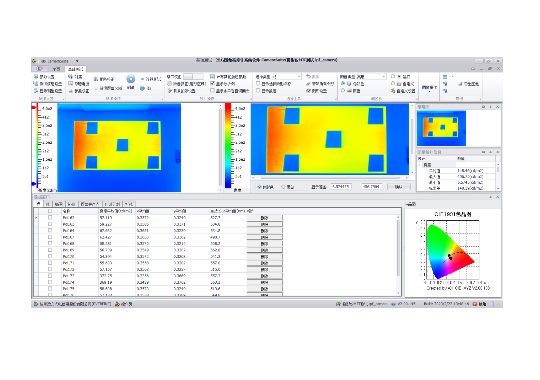Click the grid icon atop last ribbon group
Viewport: 540px width, 380px height.
coord(445,76)
